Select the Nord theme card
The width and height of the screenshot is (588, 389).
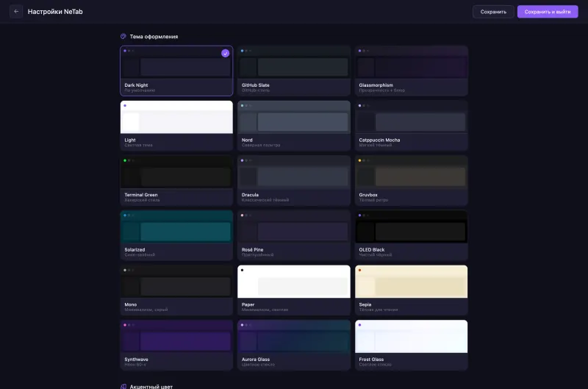tap(293, 126)
